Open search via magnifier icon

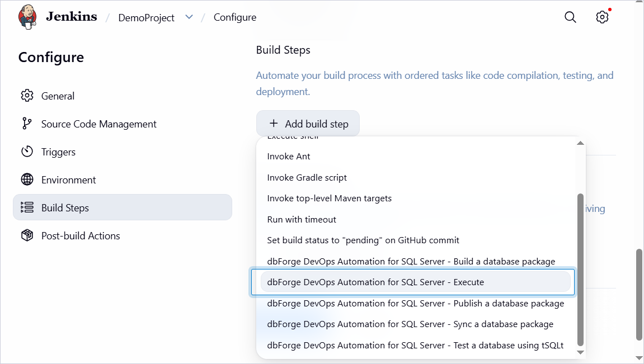pyautogui.click(x=570, y=17)
